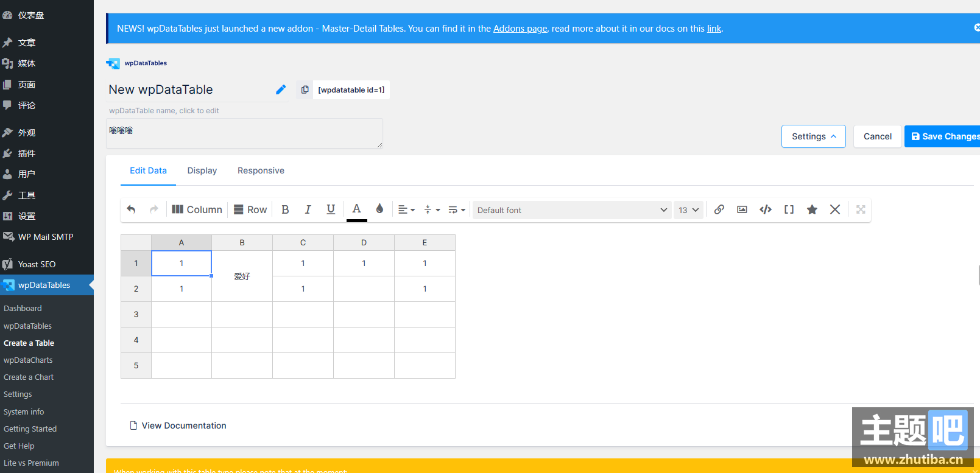The height and width of the screenshot is (473, 980).
Task: Switch to the Display tab
Action: point(202,170)
